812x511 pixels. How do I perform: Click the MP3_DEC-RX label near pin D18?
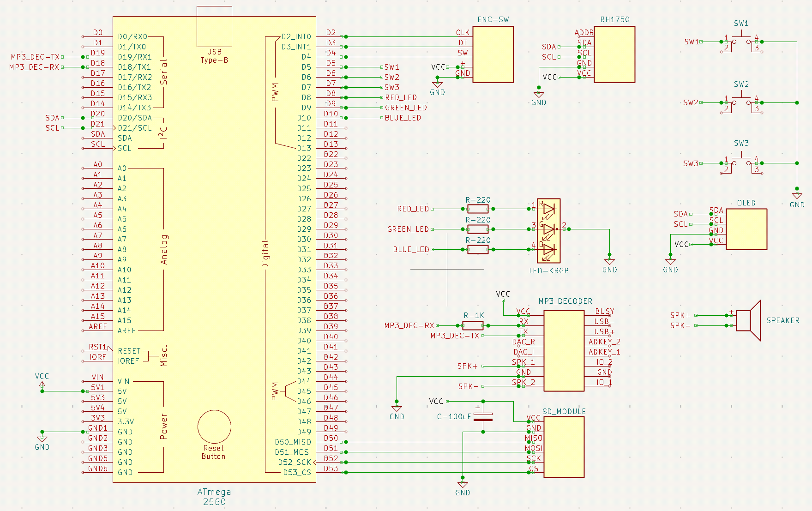pyautogui.click(x=34, y=67)
